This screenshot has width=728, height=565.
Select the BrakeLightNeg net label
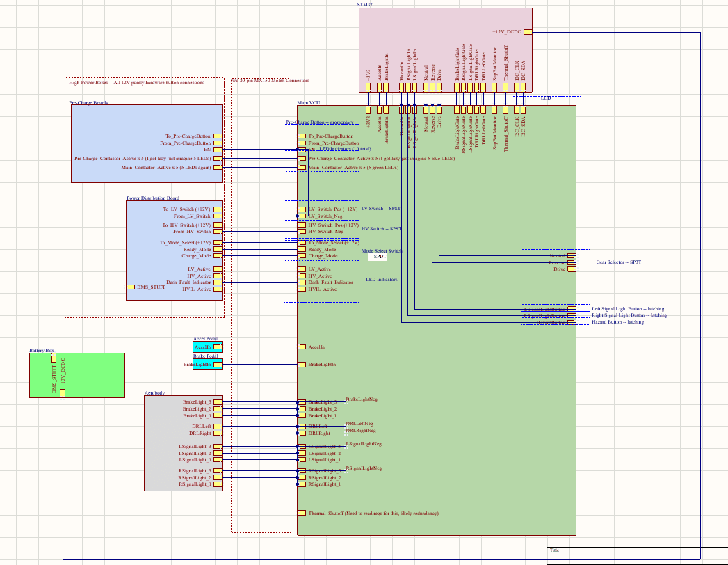click(362, 399)
